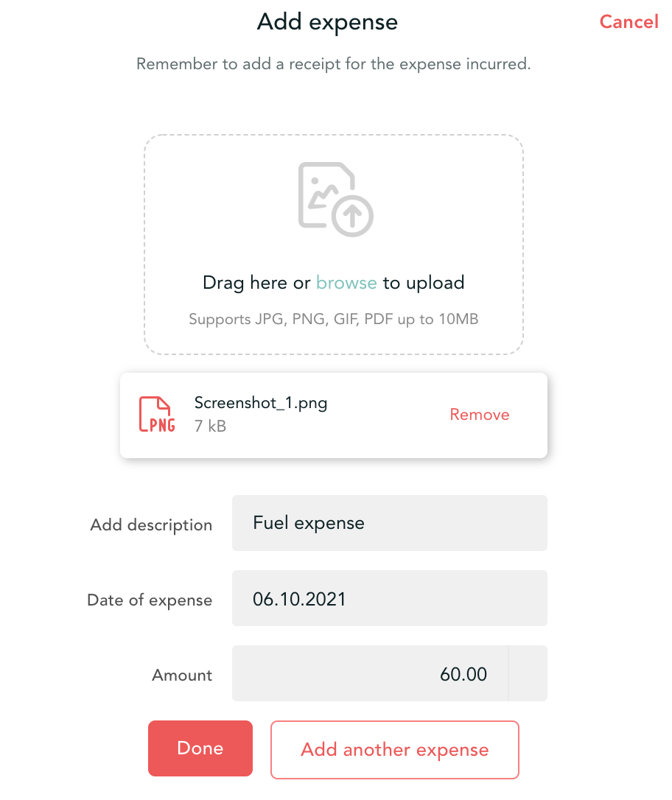Click the PNG file type icon

156,415
